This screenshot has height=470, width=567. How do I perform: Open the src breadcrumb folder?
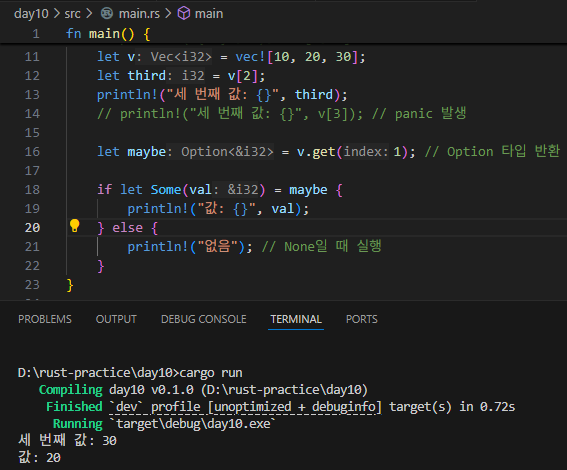[72, 14]
